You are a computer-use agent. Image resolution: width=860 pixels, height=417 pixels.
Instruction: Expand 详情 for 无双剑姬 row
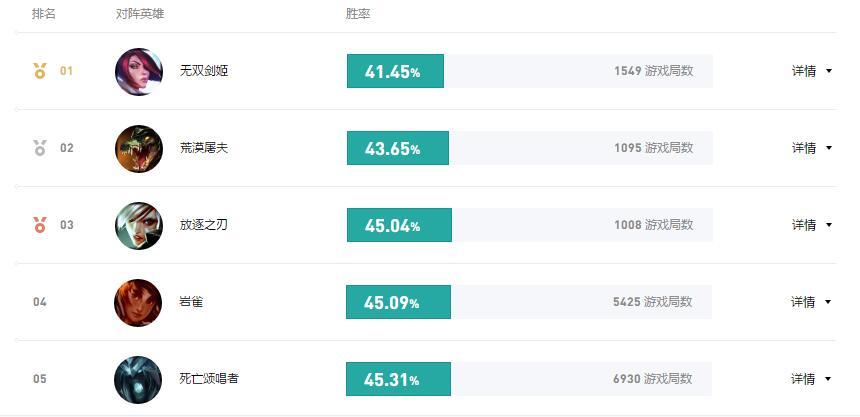click(812, 71)
